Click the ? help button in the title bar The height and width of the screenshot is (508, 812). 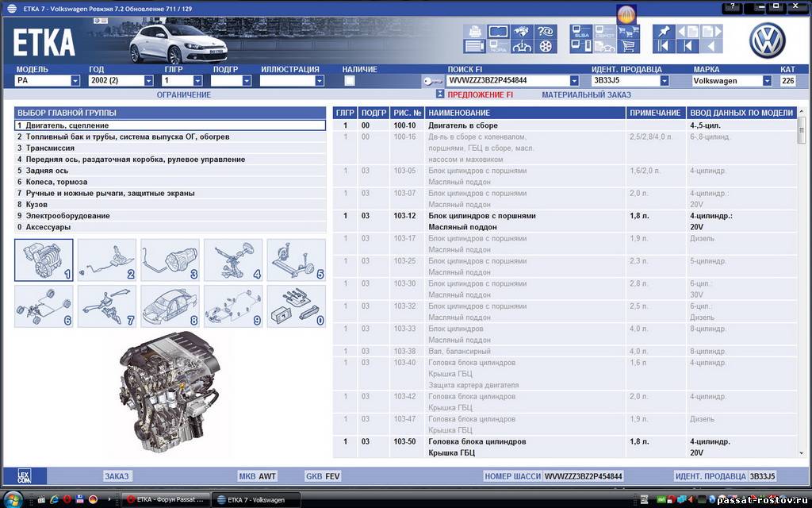[x=732, y=7]
